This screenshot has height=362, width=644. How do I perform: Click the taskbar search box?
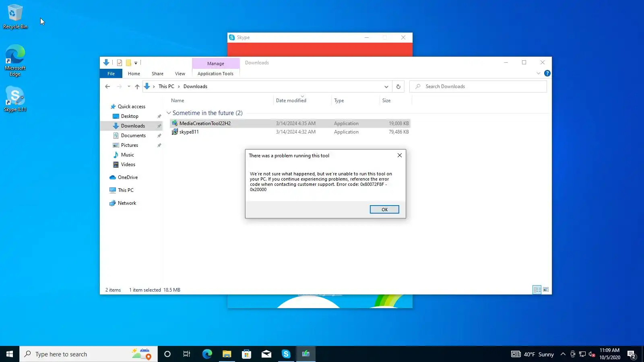tap(89, 354)
